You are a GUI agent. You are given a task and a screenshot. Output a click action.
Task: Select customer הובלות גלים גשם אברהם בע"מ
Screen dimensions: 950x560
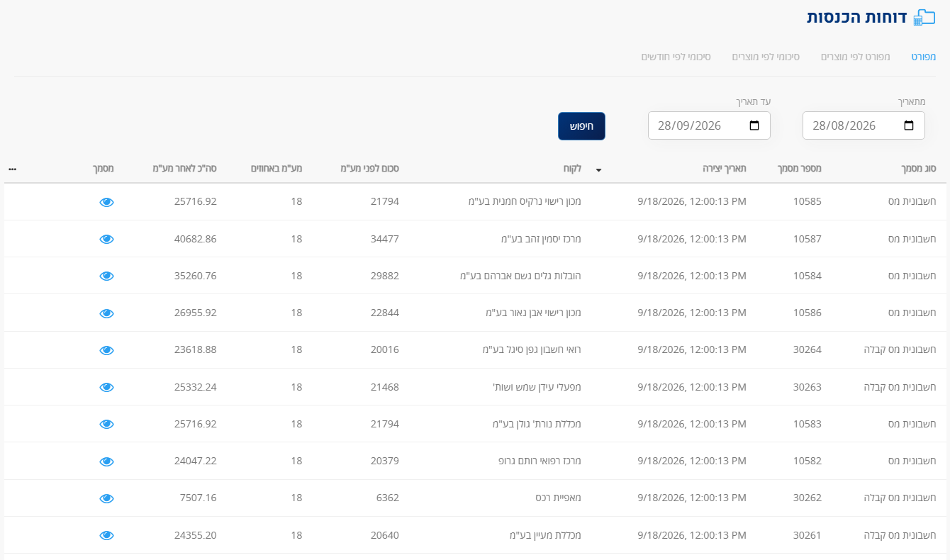click(521, 276)
